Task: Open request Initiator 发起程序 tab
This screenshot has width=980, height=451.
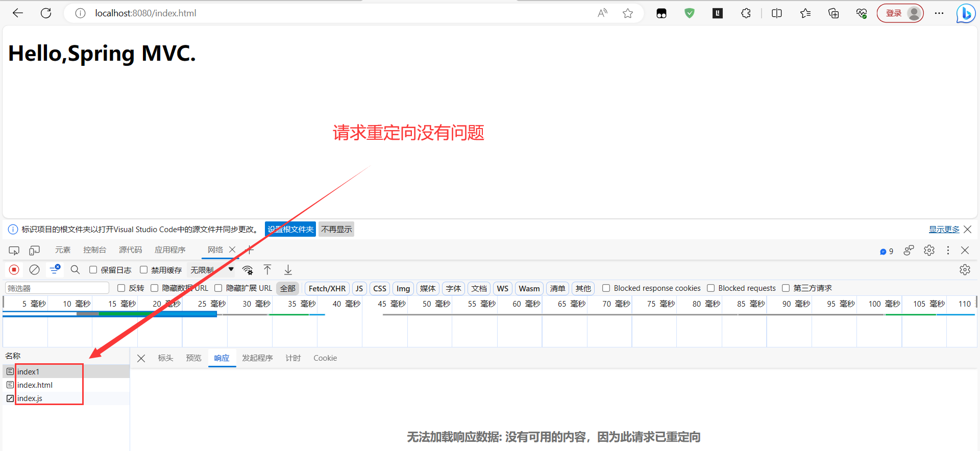Action: (257, 358)
